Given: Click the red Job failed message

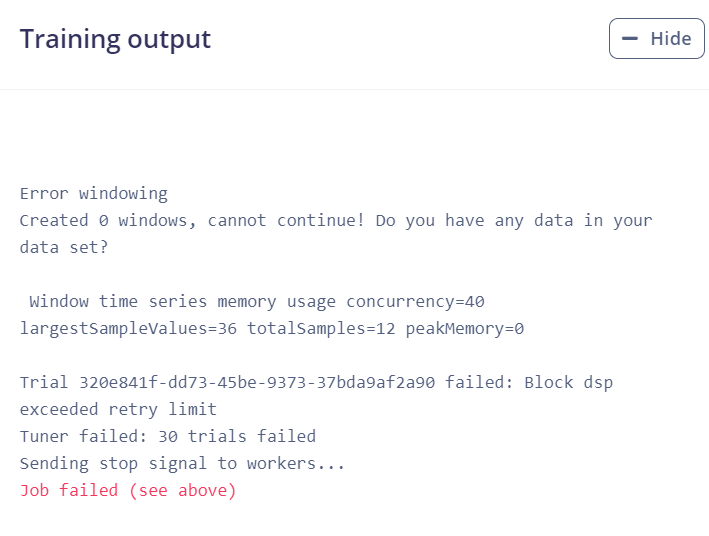Looking at the screenshot, I should 128,490.
